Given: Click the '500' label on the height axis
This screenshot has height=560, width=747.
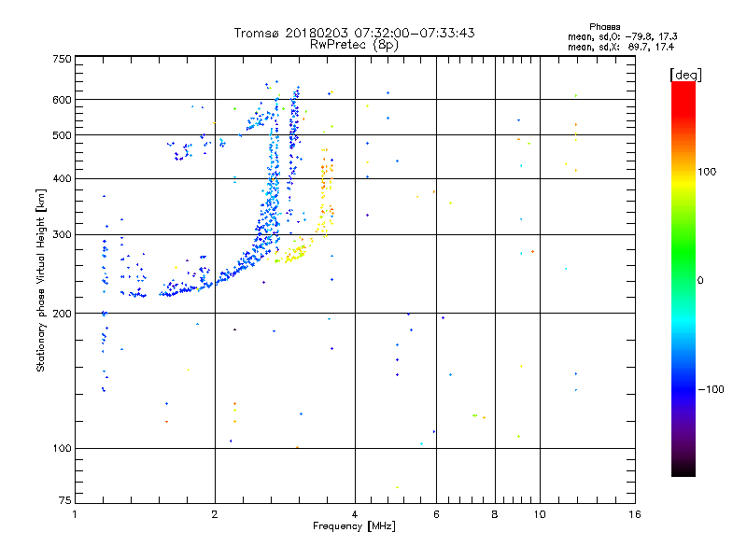Looking at the screenshot, I should pos(62,135).
